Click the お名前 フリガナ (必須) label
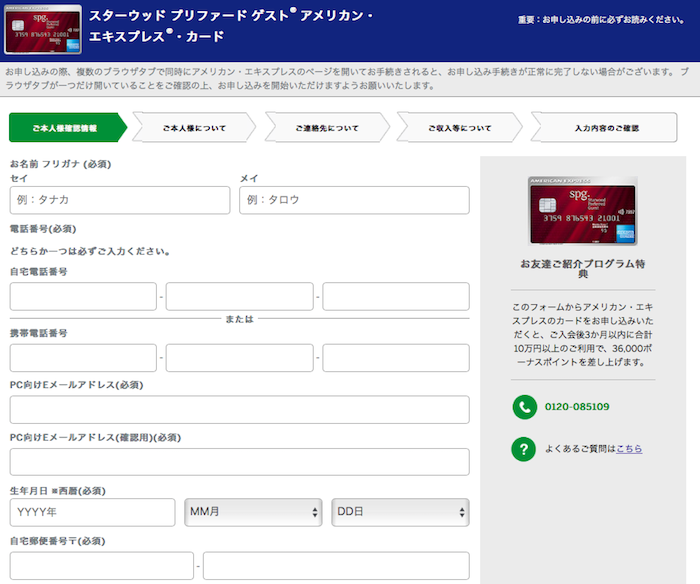Screen dimensions: 700x584 60,164
